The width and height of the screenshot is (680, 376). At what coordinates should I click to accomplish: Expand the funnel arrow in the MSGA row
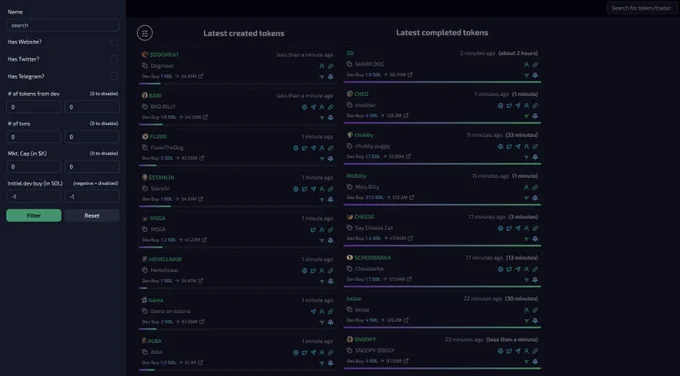click(322, 241)
